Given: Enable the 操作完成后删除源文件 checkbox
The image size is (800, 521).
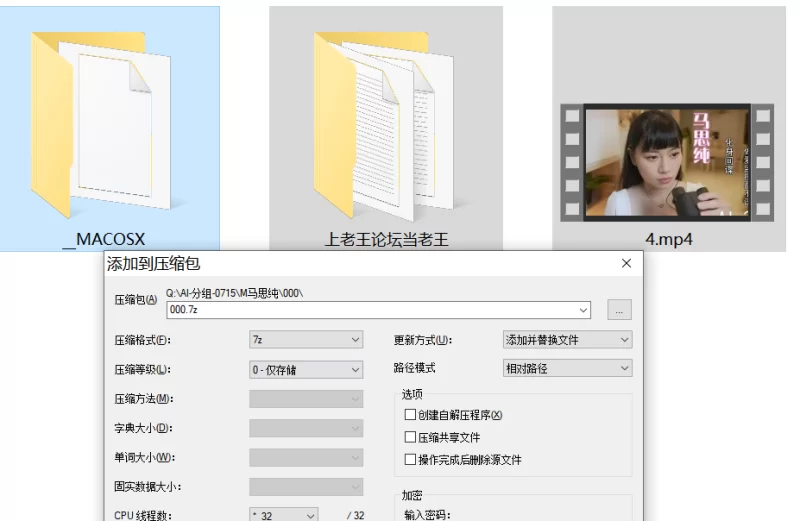Looking at the screenshot, I should click(x=410, y=460).
